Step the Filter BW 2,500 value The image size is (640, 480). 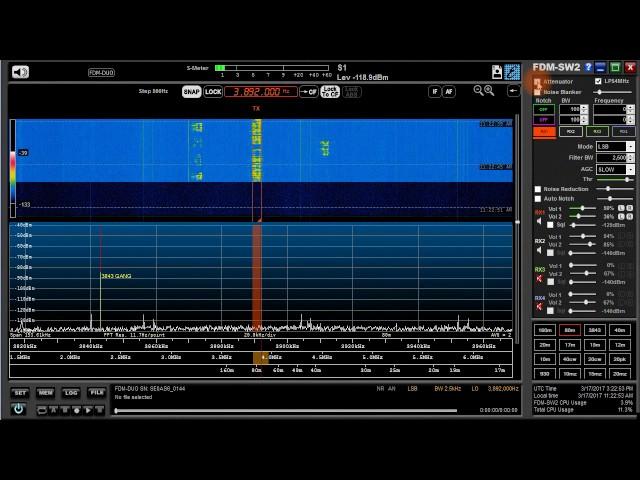click(x=631, y=158)
